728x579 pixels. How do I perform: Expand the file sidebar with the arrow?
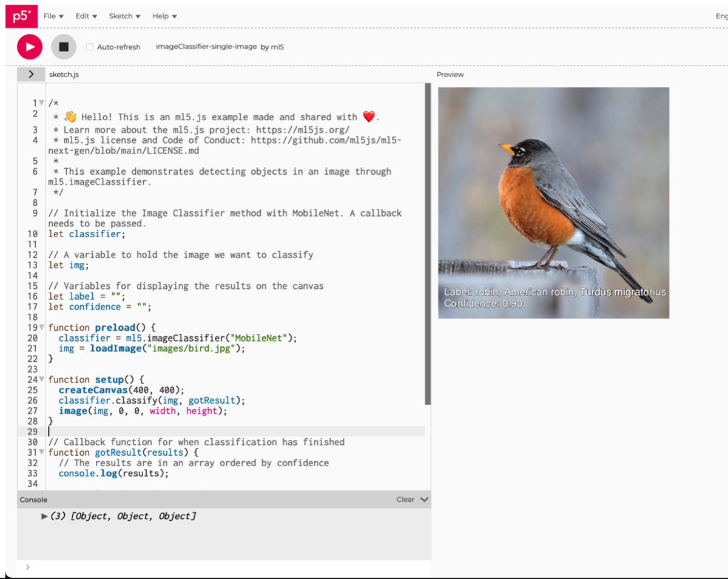[x=31, y=74]
